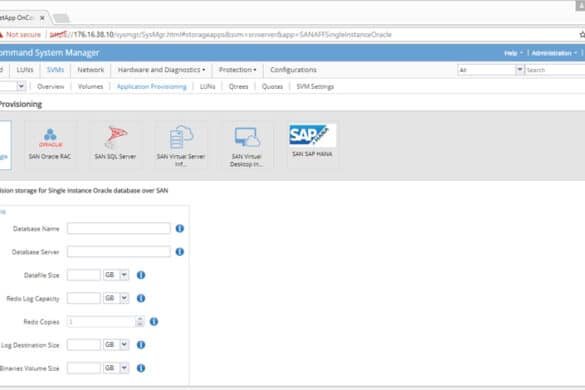Select the SAN Oracle RAC application icon
The image size is (585, 390).
(50, 144)
